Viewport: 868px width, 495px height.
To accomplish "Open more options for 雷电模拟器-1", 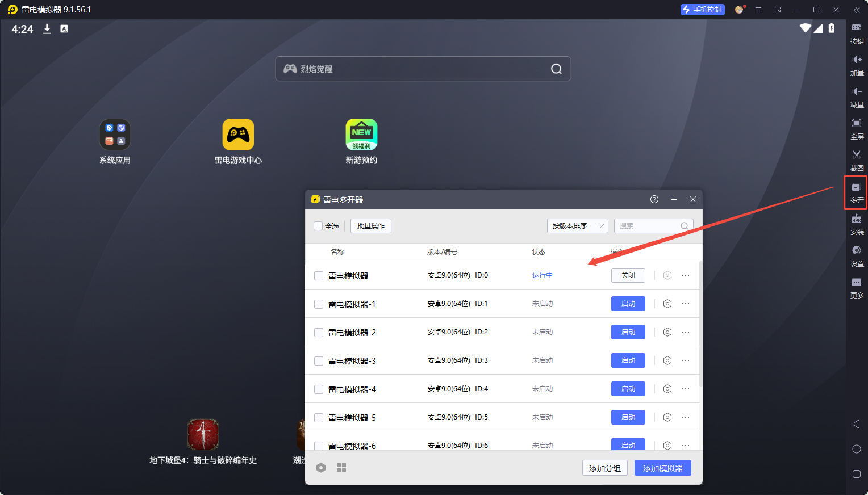I will [x=686, y=304].
